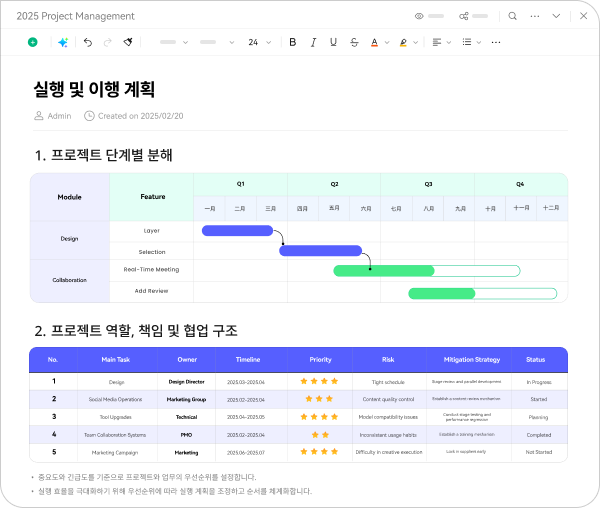The width and height of the screenshot is (600, 508).
Task: Redo the last undone action
Action: (108, 42)
